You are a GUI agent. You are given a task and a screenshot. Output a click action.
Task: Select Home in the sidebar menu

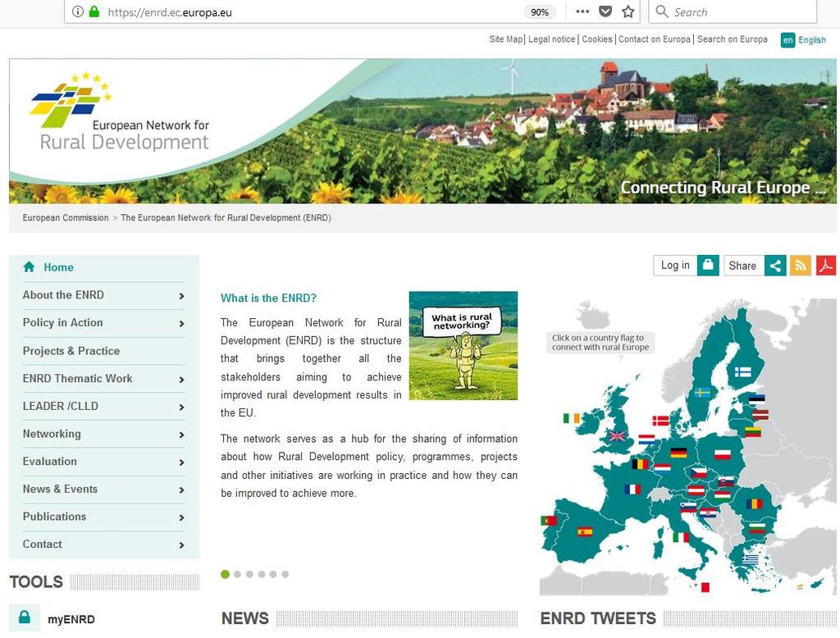(58, 267)
